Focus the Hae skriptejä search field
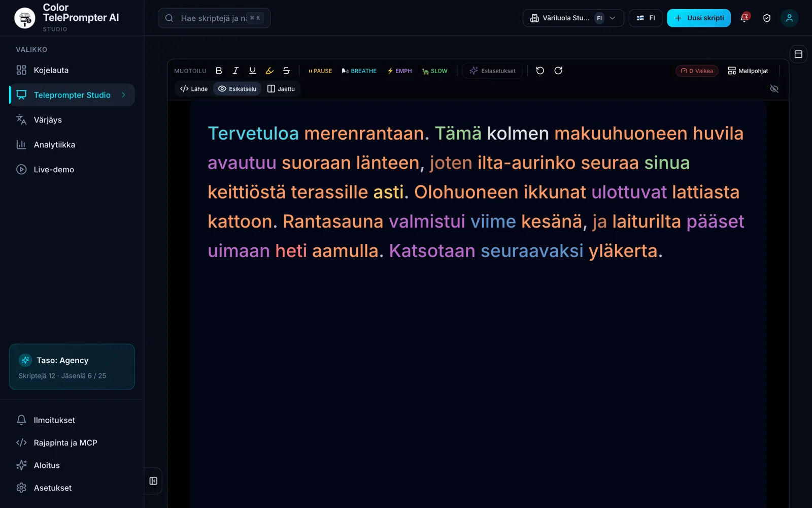 point(214,18)
